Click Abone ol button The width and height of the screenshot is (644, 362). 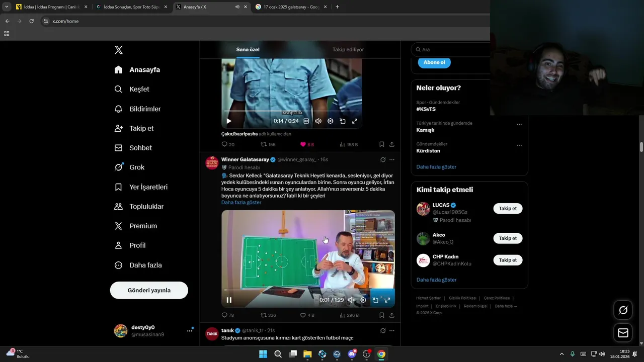(x=434, y=62)
